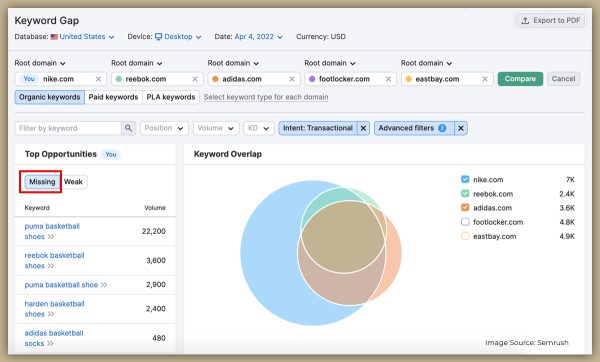Open Root domain dropdown above eastbay.com
600x362 pixels.
click(426, 63)
